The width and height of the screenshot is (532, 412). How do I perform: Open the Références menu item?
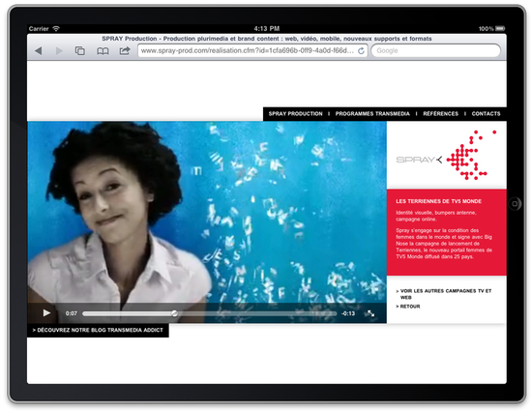440,114
